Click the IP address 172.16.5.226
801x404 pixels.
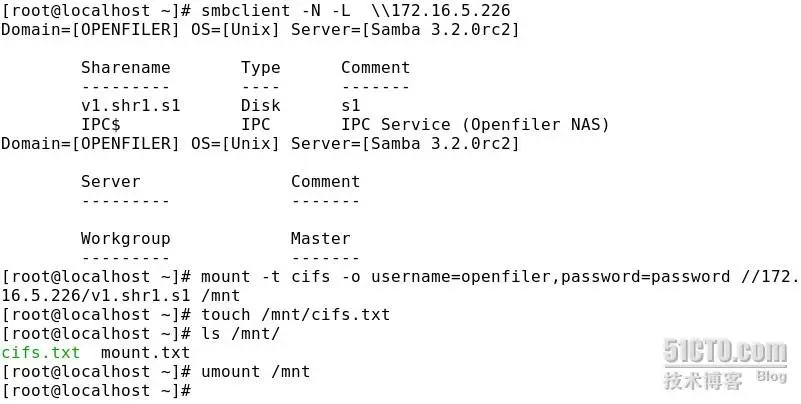[x=451, y=10]
